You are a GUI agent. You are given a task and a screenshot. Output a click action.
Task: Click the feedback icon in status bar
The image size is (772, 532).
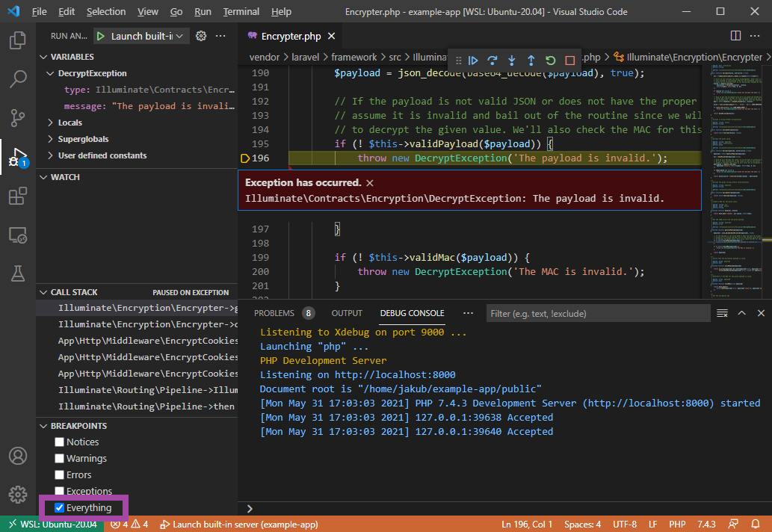733,525
